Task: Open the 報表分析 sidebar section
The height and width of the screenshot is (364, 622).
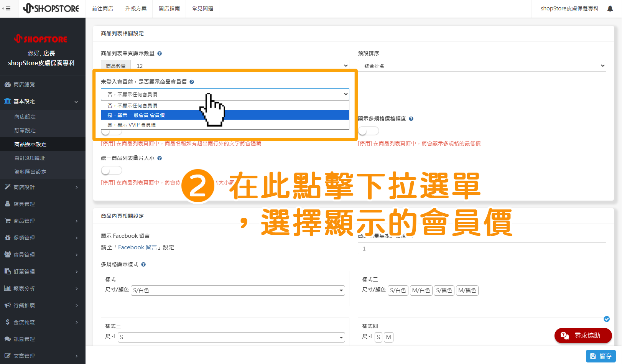Action: (25, 288)
